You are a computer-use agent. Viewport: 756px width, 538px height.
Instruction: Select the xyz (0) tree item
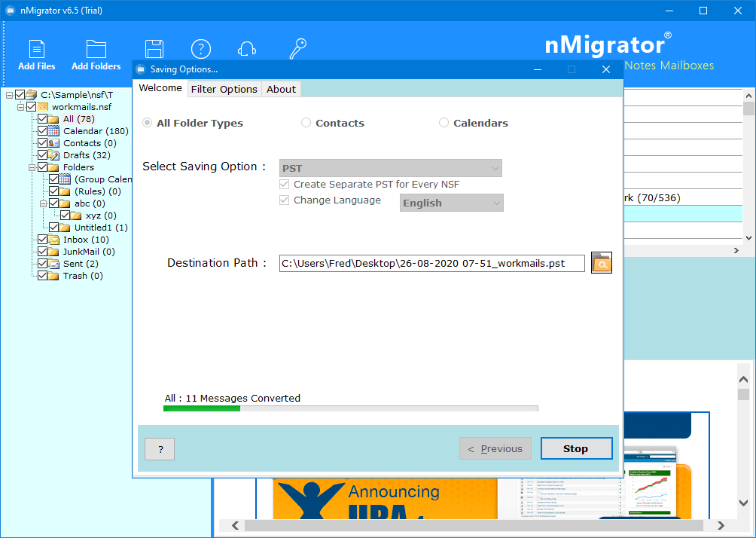[101, 216]
